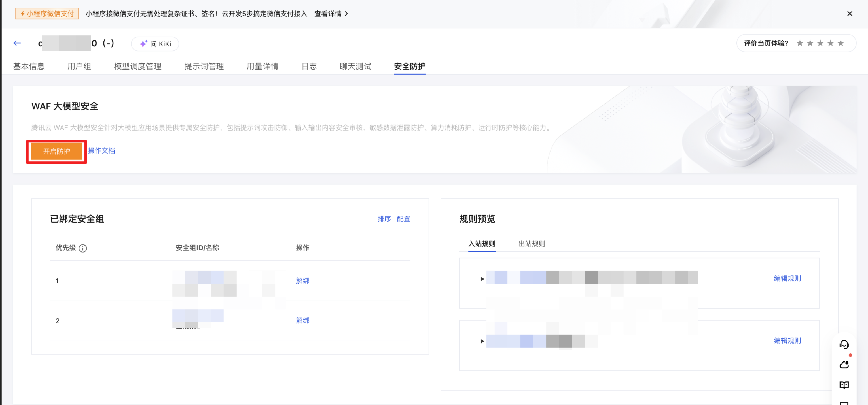The image size is (868, 405).
Task: Click 编辑规则 for the first rule
Action: [787, 278]
